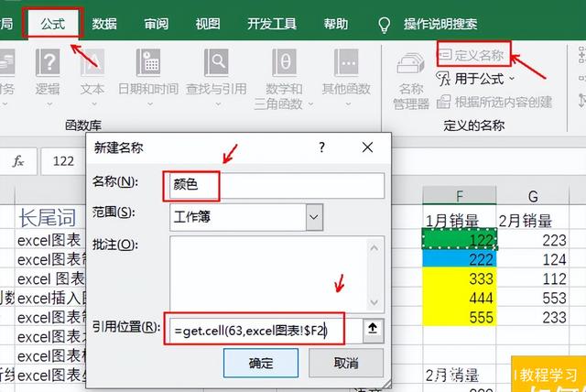Select yellow cell with 444
Screen dimensions: 586x392
(x=460, y=298)
